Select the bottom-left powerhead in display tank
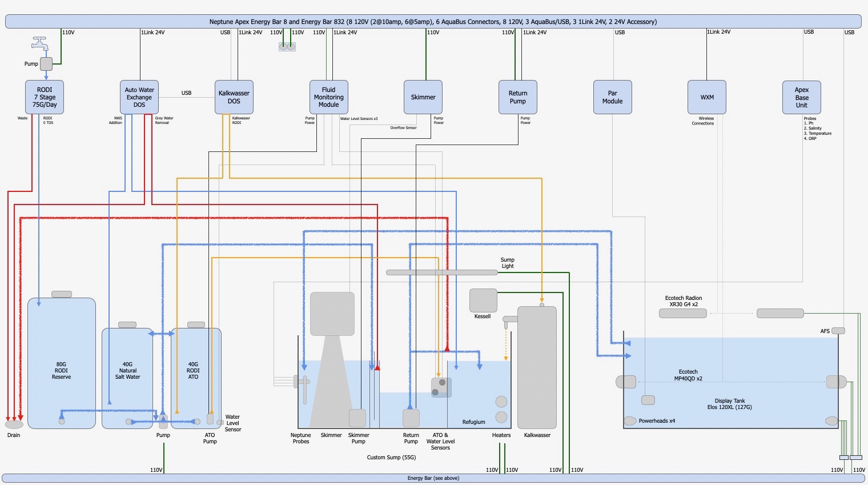Viewport: 868px width, 485px height. [x=630, y=421]
